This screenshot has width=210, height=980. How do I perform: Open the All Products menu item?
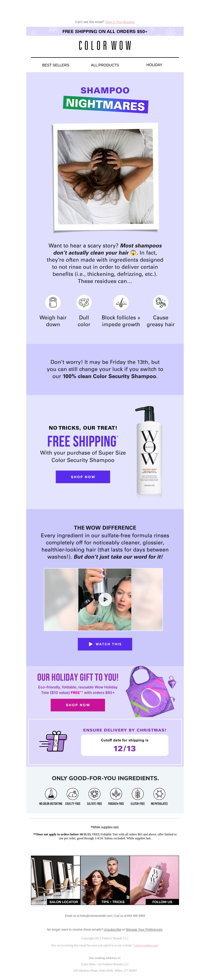[105, 65]
